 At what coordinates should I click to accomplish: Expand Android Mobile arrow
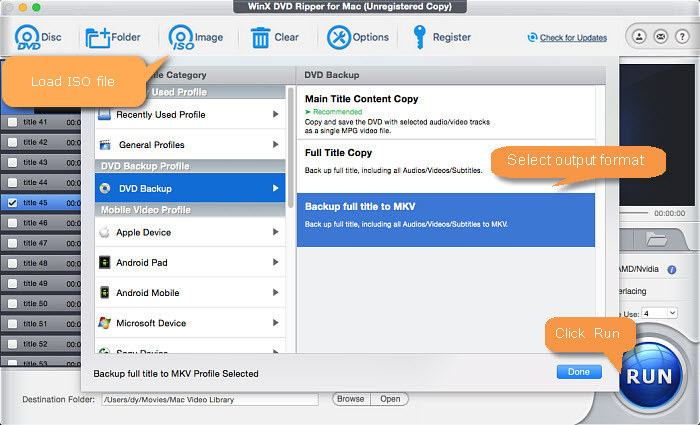(x=275, y=293)
